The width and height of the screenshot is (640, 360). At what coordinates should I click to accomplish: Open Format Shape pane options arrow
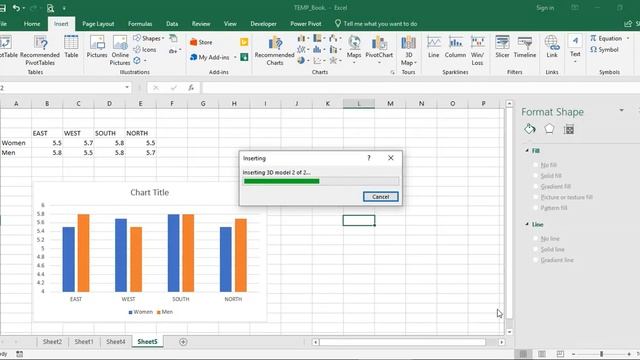pyautogui.click(x=621, y=110)
